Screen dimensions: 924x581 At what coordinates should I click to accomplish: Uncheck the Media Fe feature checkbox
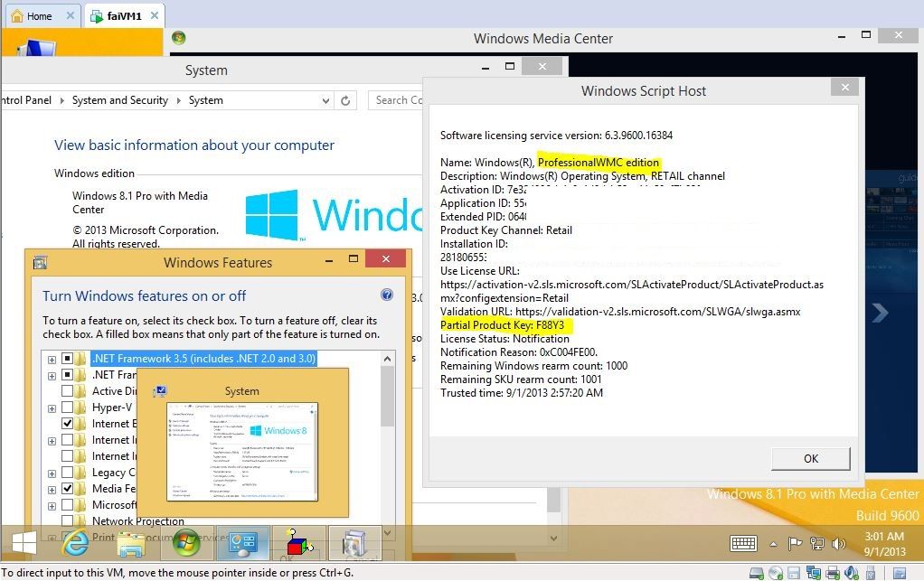[67, 489]
